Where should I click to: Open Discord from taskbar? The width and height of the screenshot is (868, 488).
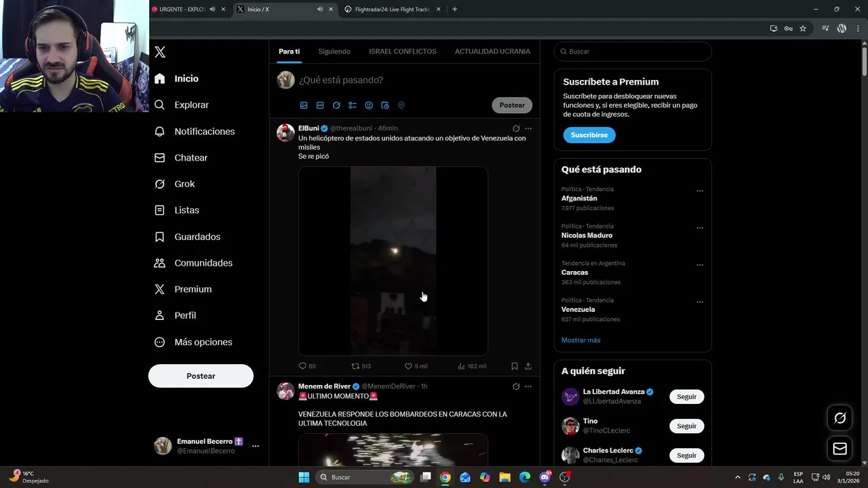(545, 477)
